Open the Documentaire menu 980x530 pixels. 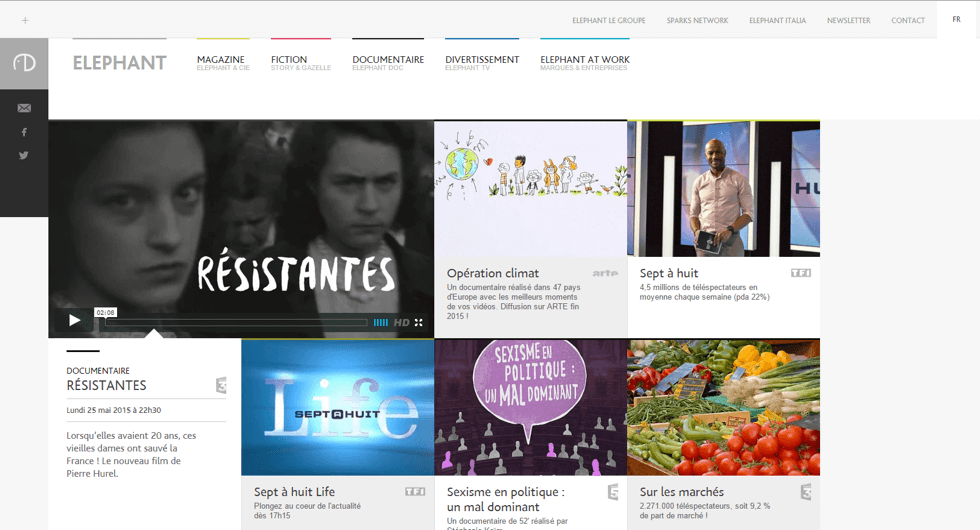[388, 60]
